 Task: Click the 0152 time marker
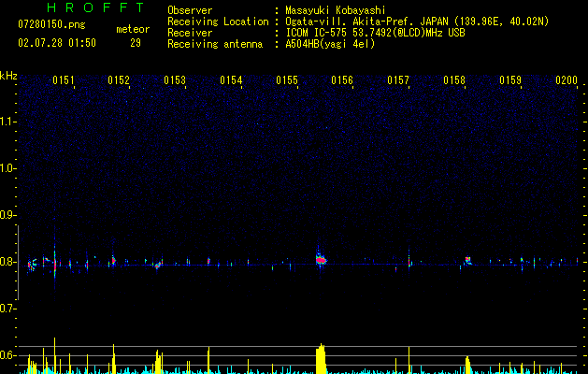point(119,80)
